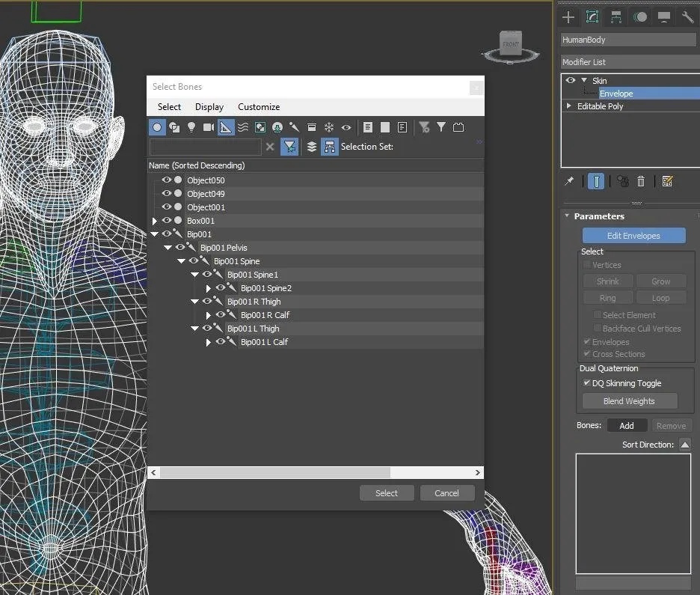
Task: Switch to sort by hierarchy icon
Action: click(x=330, y=147)
